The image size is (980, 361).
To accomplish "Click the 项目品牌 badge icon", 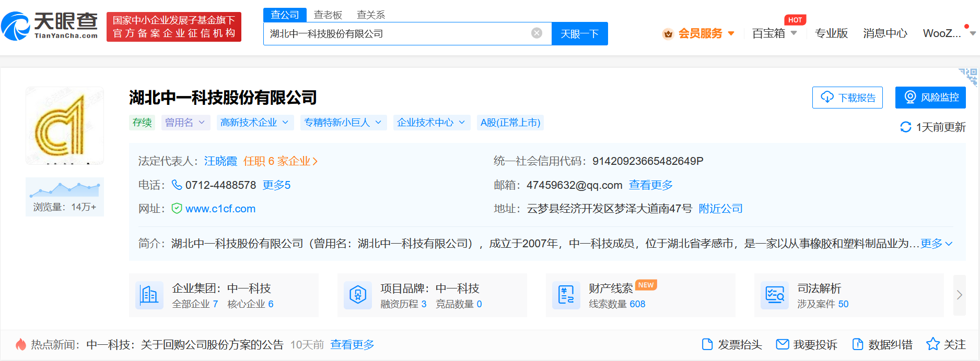I will [x=358, y=295].
